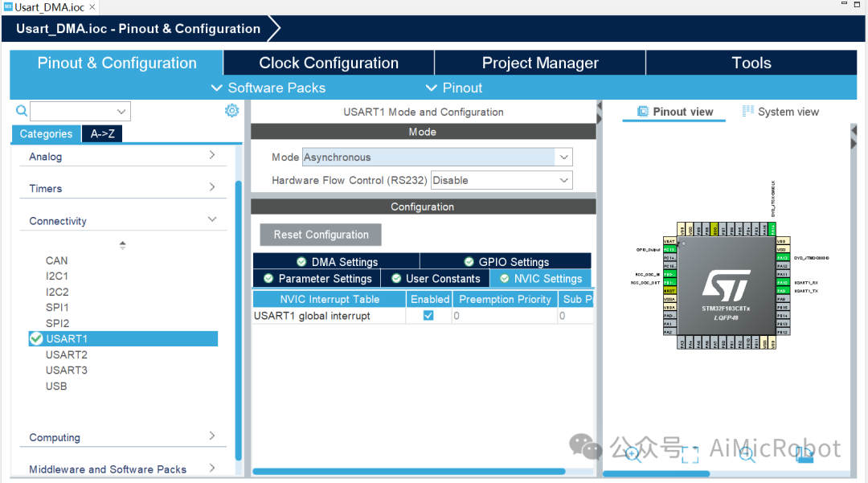
Task: Click the Pinout view chip icon
Action: (642, 112)
